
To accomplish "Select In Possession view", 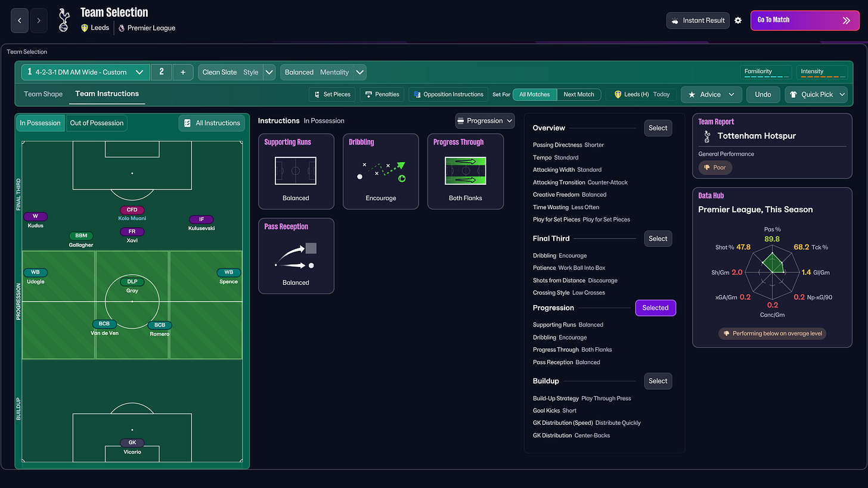I will 41,123.
